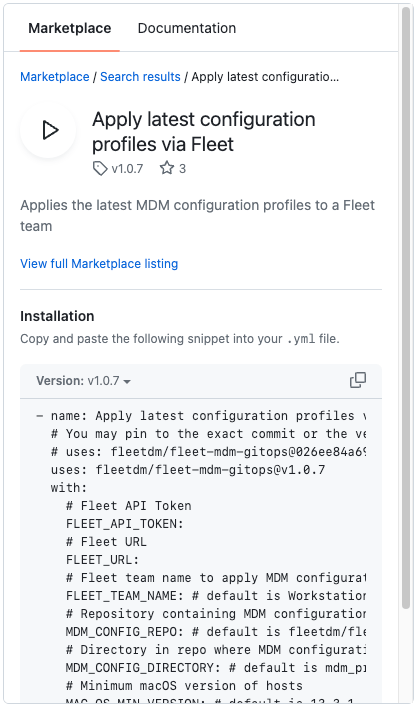This screenshot has width=417, height=707.
Task: Return to the Search results breadcrumb
Action: [x=140, y=77]
